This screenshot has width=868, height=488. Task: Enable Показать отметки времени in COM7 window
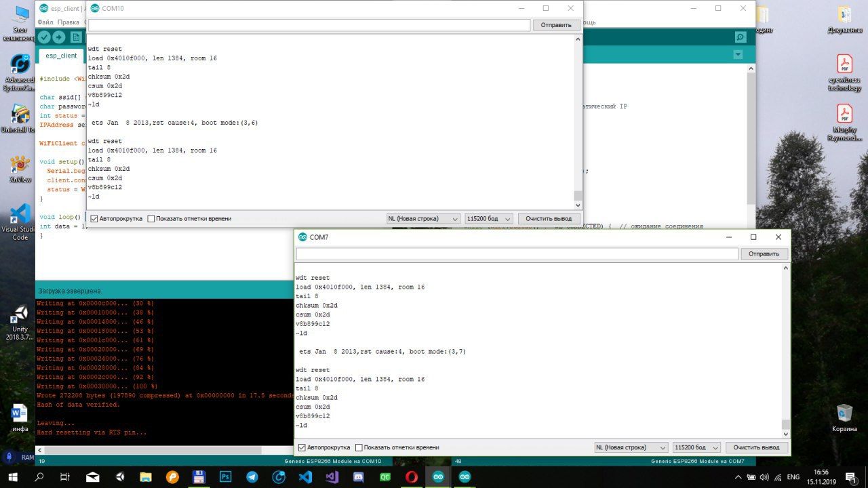click(359, 448)
